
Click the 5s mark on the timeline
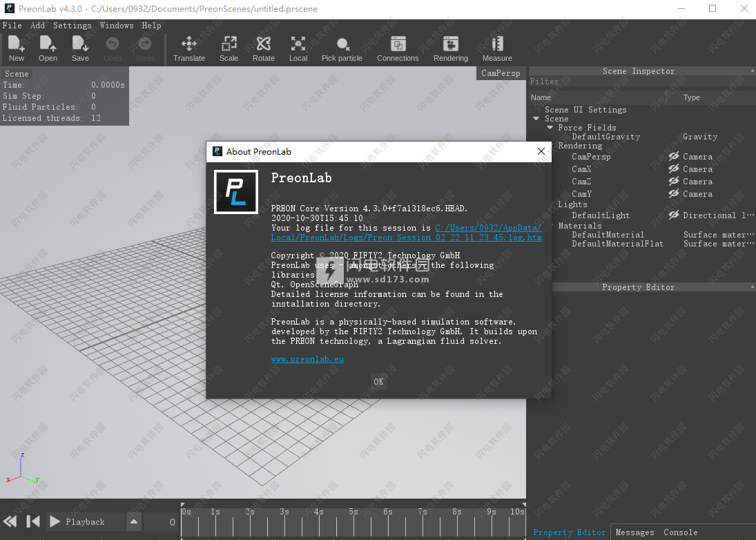pyautogui.click(x=353, y=512)
